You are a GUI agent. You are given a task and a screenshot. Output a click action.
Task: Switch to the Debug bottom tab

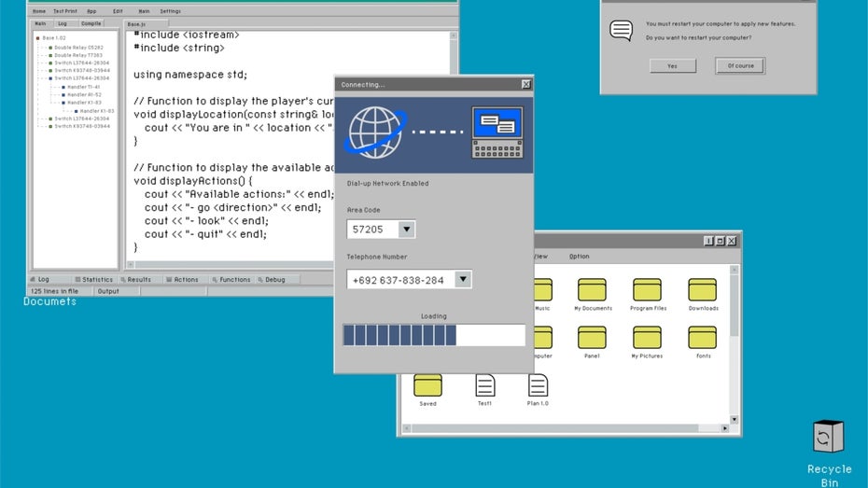click(x=274, y=279)
